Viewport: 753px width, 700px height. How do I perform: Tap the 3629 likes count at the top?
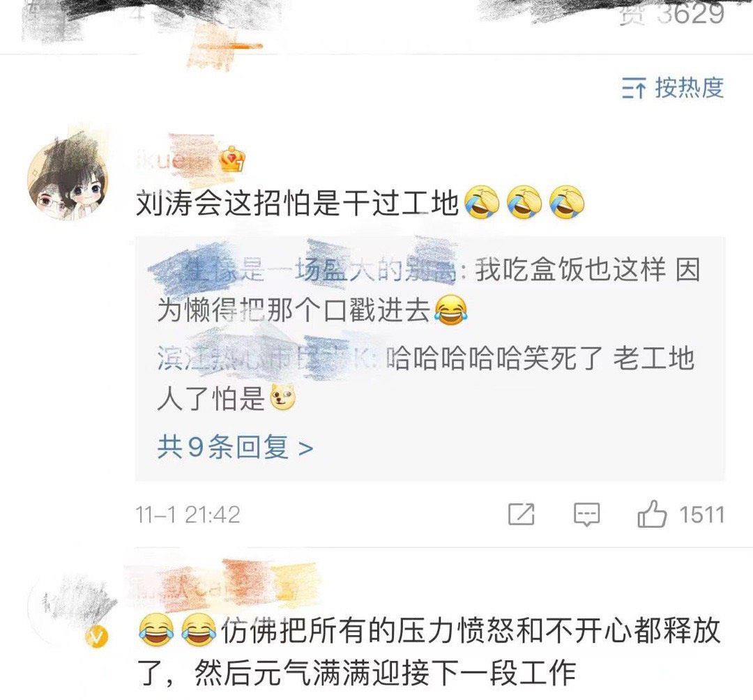[690, 13]
